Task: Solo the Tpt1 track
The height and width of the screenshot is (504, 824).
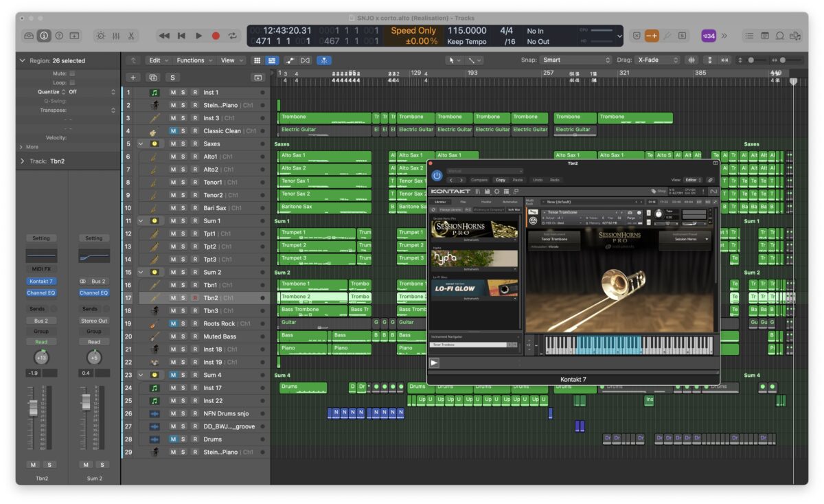Action: point(183,234)
